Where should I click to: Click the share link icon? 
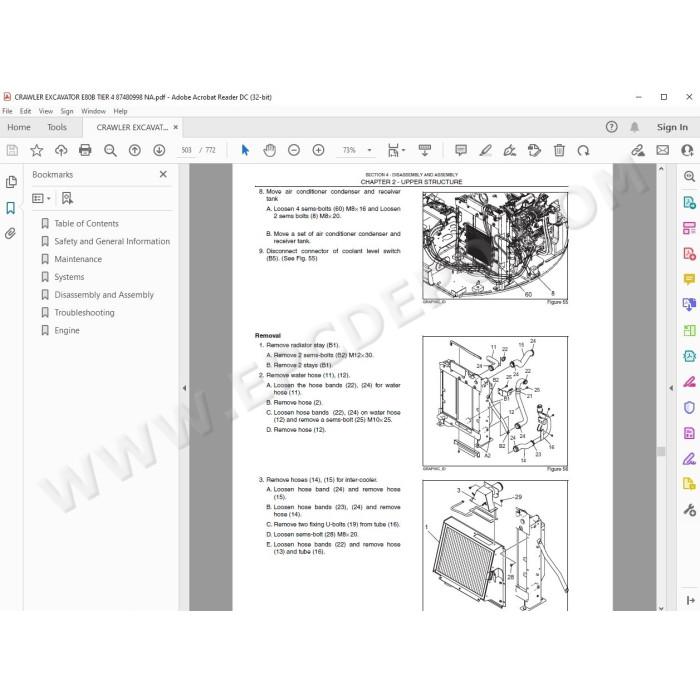click(x=638, y=150)
